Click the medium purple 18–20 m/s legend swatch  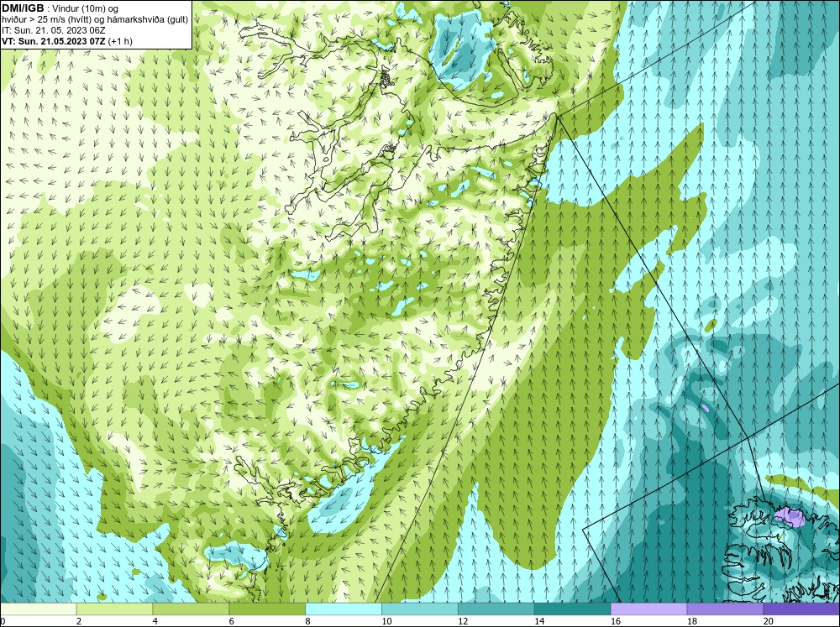(725, 609)
